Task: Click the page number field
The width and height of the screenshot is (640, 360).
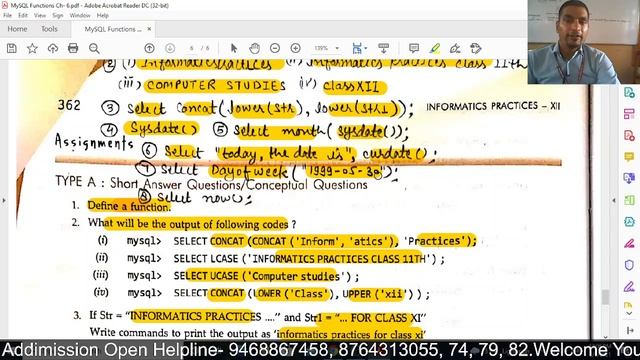Action: (191, 48)
